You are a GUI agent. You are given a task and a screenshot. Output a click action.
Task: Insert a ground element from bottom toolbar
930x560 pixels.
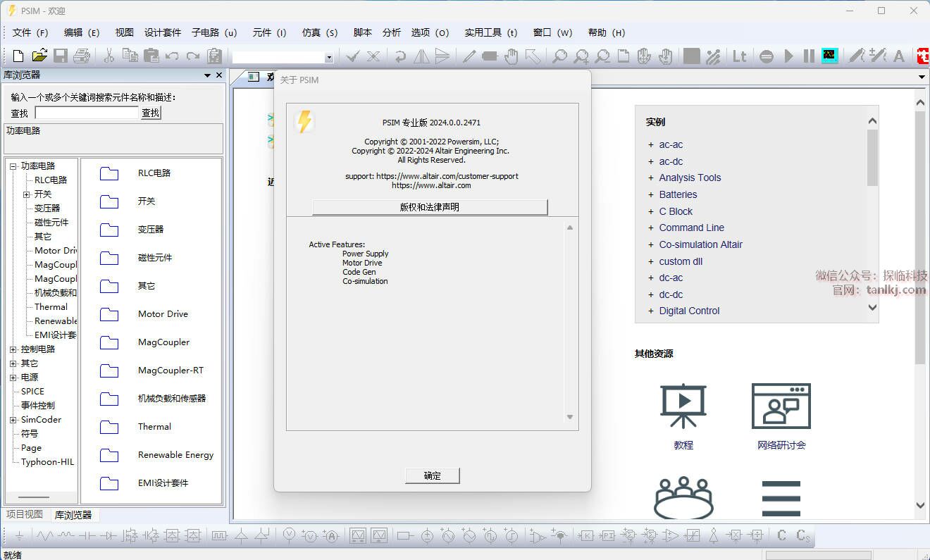(x=19, y=536)
